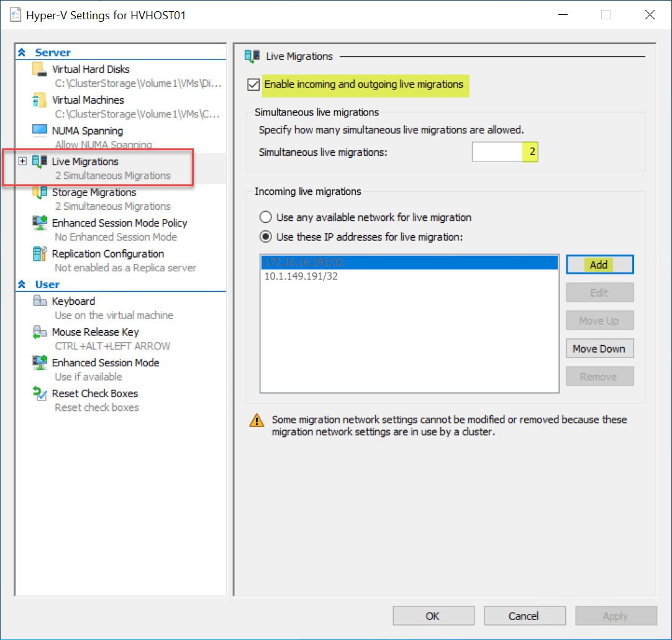Click the Virtual Hard Disks path C:\ClusterStorage\Volume1\VMs\Di...

click(138, 84)
